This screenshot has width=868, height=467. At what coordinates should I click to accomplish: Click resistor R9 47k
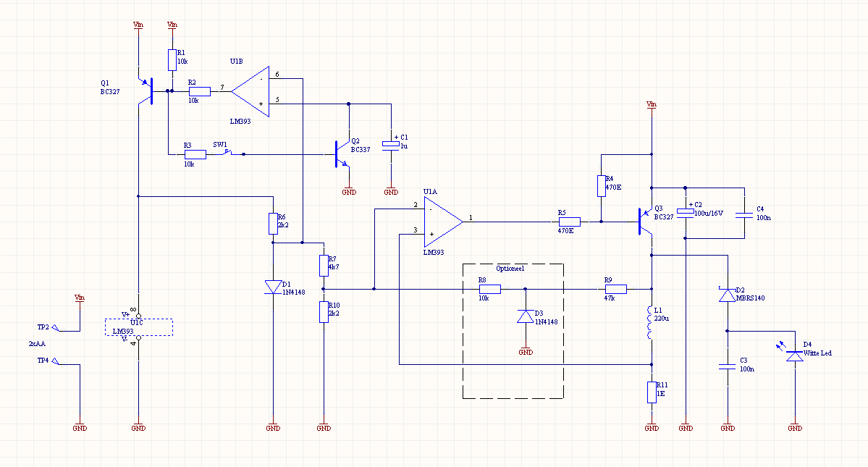tap(615, 289)
